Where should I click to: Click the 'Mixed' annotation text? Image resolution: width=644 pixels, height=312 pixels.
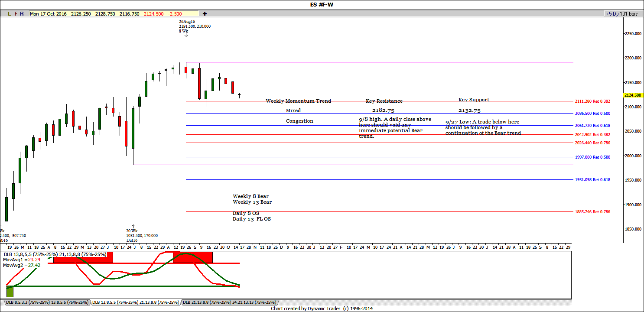click(x=293, y=110)
